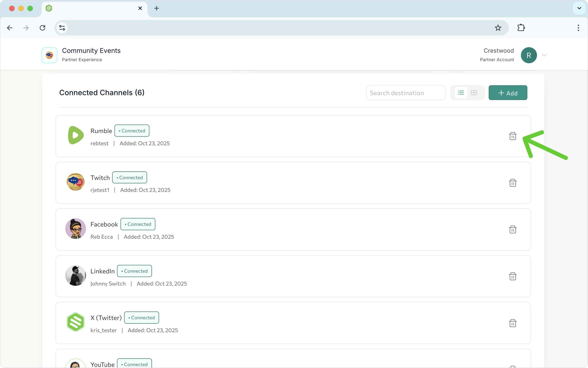Click the Crestwood account label

click(499, 51)
